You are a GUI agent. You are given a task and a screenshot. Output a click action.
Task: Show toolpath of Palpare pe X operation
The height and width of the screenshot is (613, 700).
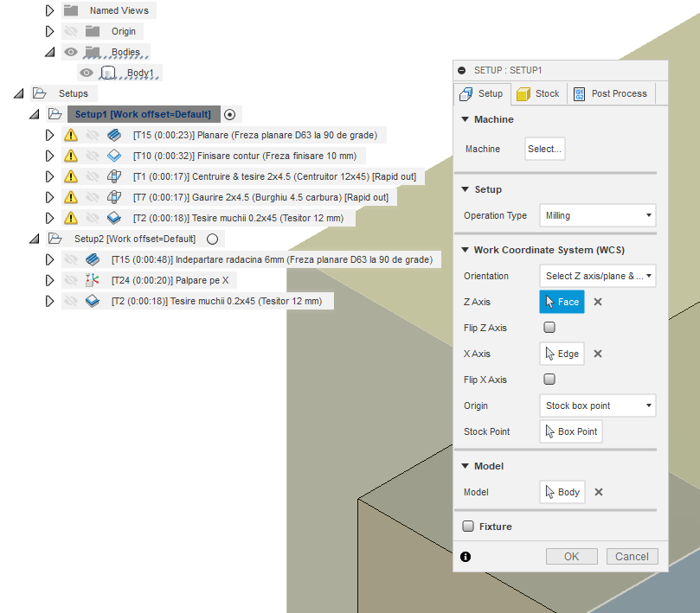[x=71, y=280]
